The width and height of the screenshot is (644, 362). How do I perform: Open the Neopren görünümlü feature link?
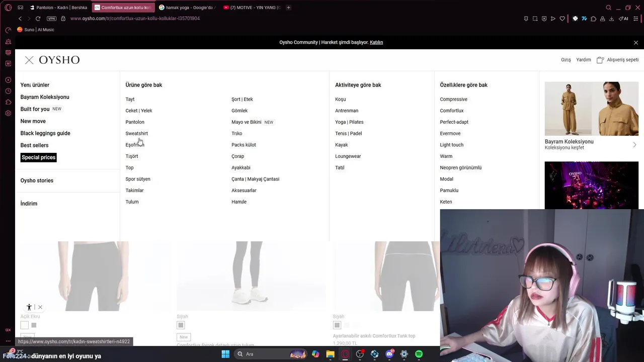click(x=460, y=168)
